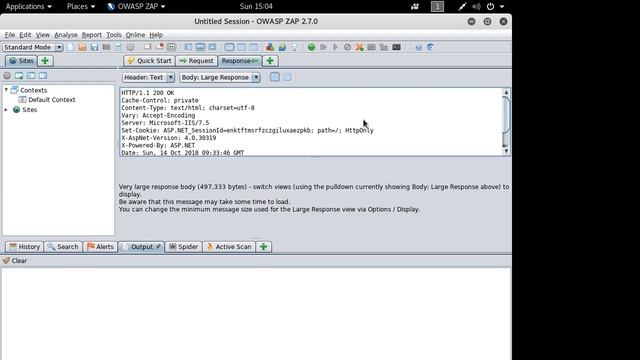
Task: Open the Standard Mode dropdown
Action: pyautogui.click(x=32, y=47)
